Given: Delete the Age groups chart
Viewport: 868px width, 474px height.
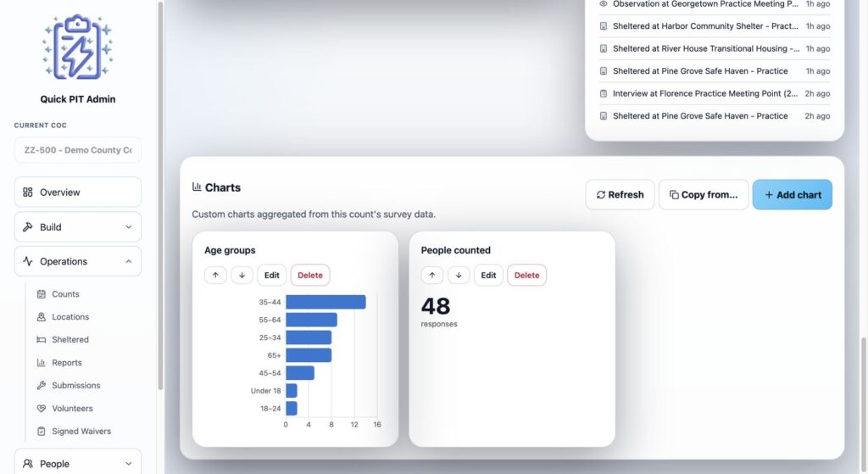Looking at the screenshot, I should point(310,276).
